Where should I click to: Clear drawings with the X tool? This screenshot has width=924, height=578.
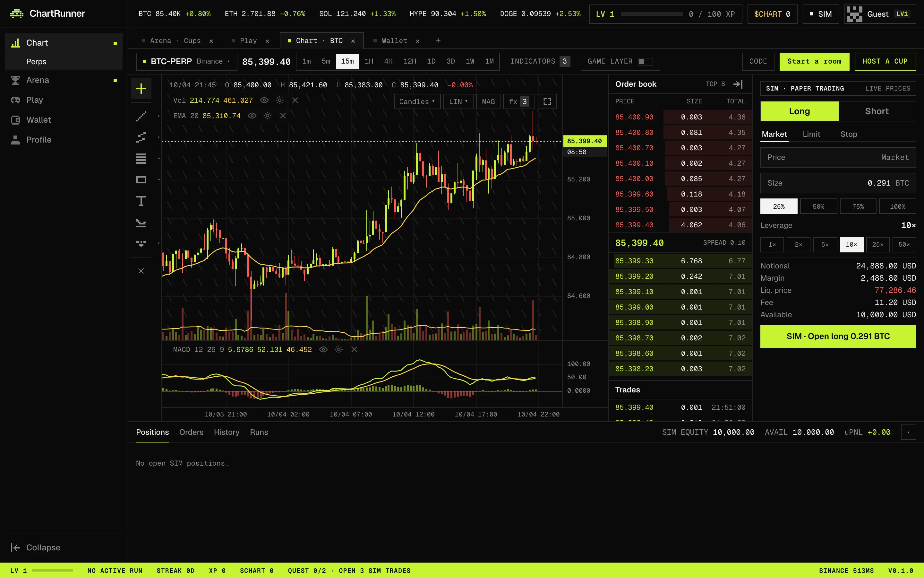pos(141,271)
